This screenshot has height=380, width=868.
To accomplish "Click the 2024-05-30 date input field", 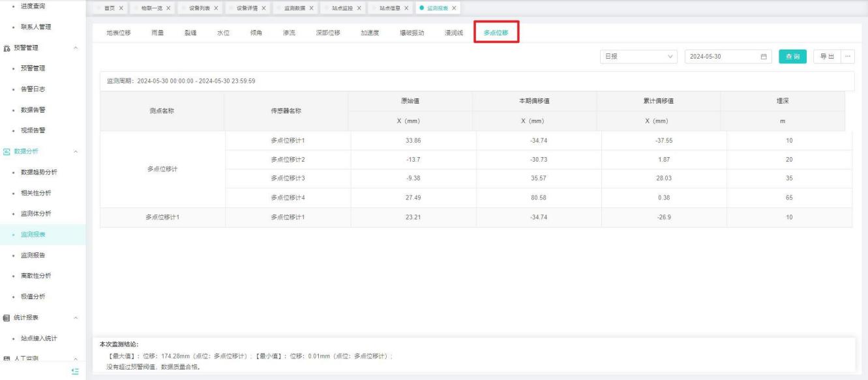I will coord(721,57).
